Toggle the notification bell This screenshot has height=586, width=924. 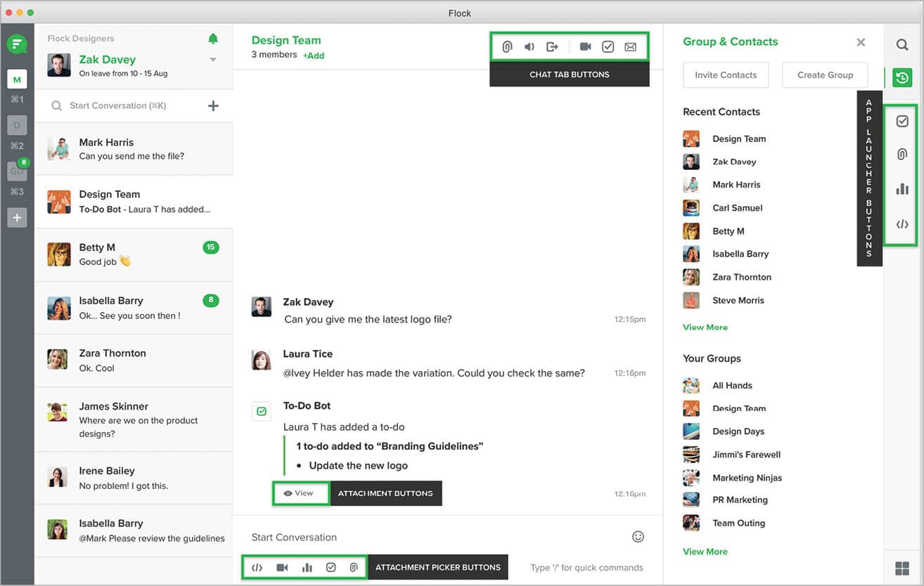click(x=213, y=39)
